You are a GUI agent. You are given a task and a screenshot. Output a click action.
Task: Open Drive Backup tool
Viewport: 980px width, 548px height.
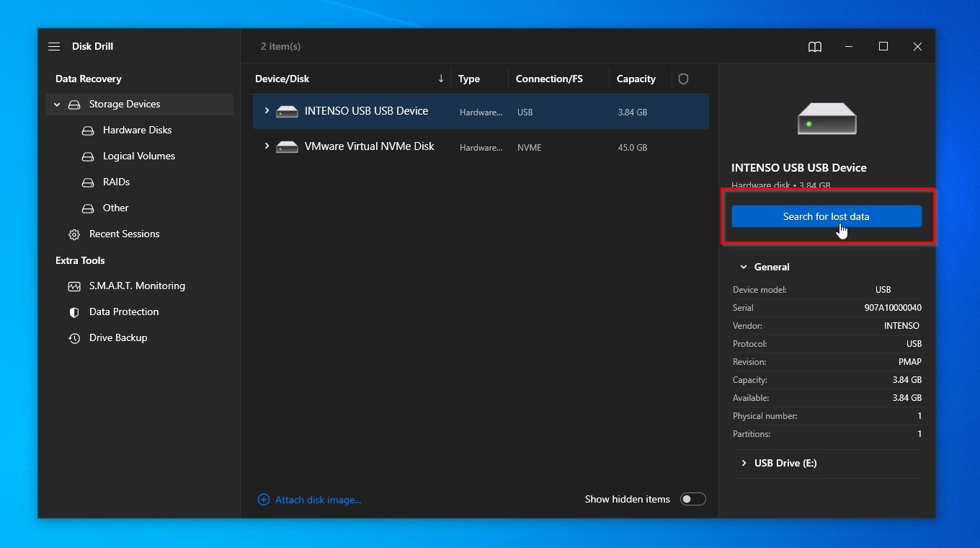(118, 337)
